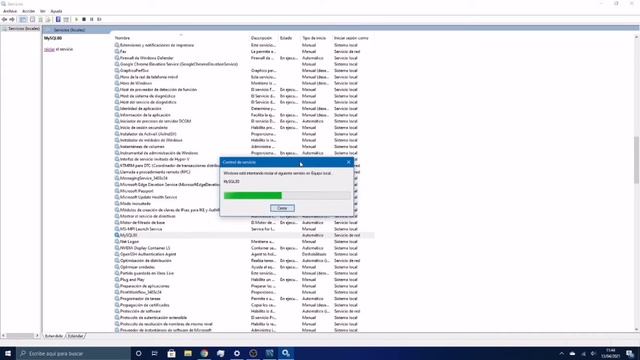
Task: Select the Optimización de distribución service
Action: [x=244, y=260]
